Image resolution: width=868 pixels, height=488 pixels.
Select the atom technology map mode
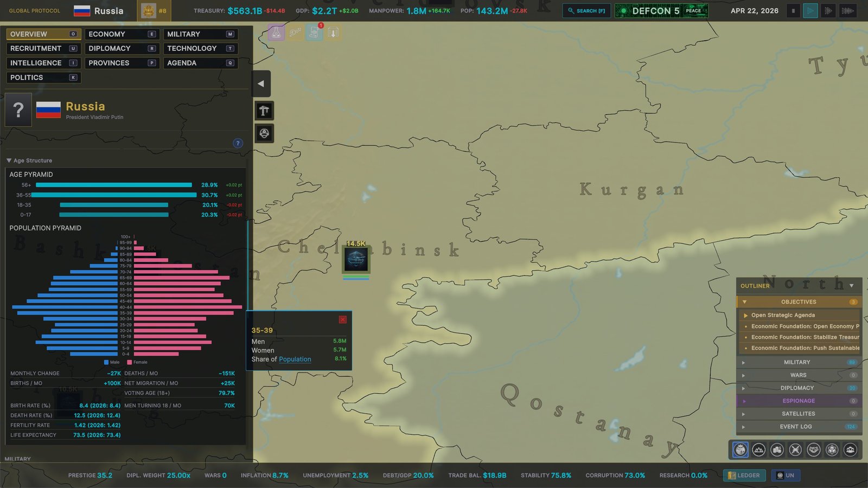[832, 450]
